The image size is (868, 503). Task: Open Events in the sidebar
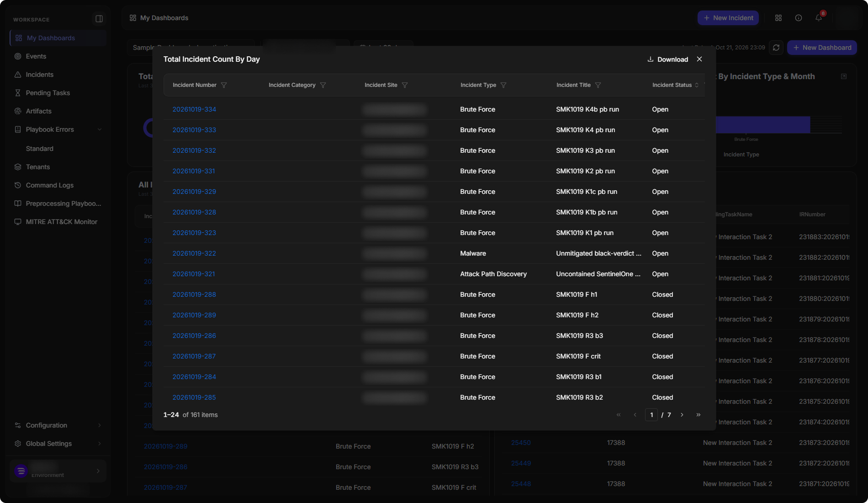tap(58, 56)
